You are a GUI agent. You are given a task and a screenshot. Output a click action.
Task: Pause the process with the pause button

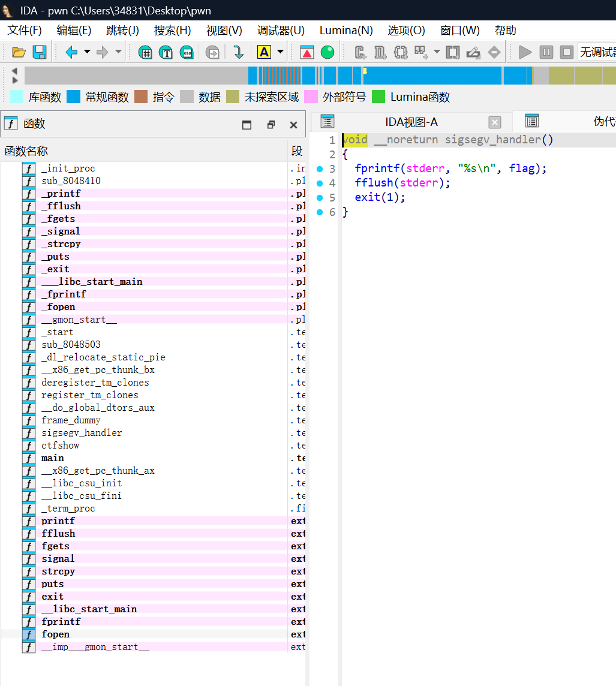click(546, 53)
